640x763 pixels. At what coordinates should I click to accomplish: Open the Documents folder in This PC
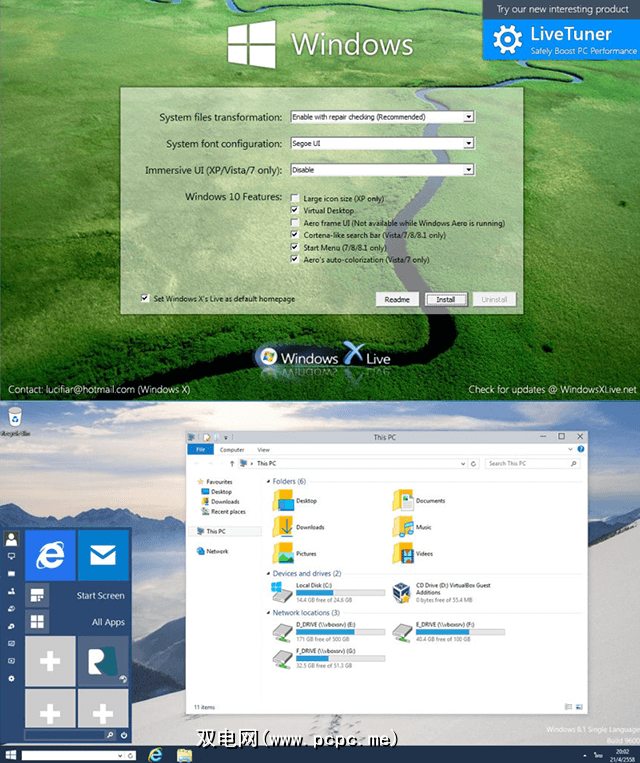pos(419,500)
